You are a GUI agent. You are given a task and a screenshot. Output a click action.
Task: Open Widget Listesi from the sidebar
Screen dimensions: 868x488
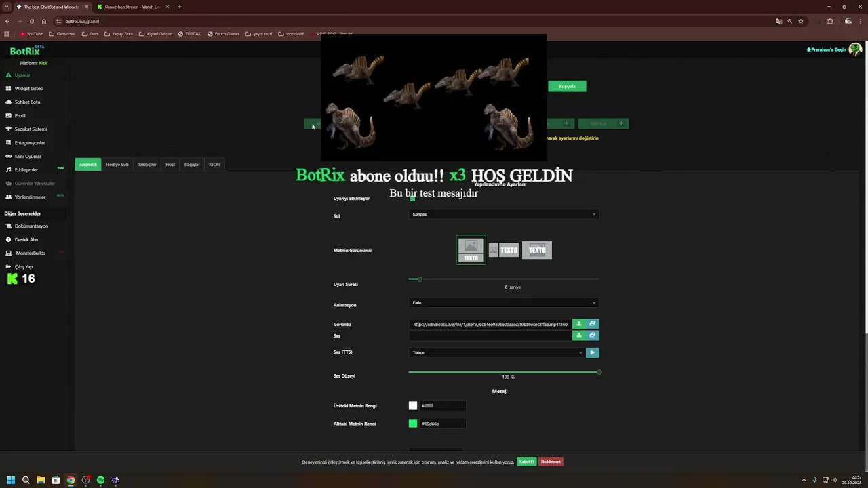click(28, 89)
